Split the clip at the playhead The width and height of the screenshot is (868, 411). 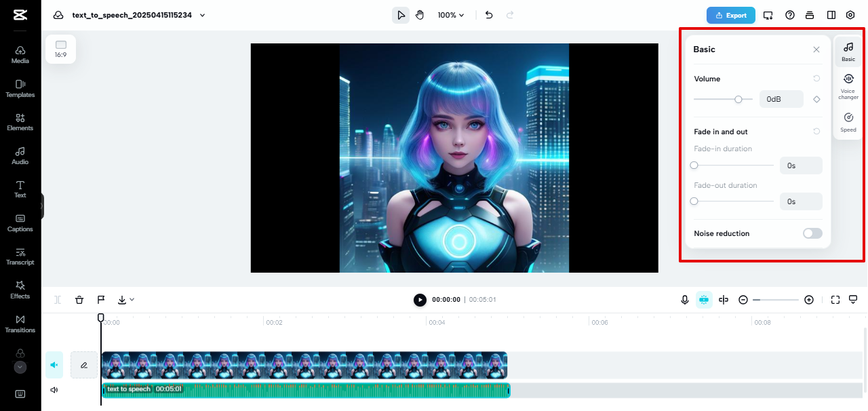58,299
